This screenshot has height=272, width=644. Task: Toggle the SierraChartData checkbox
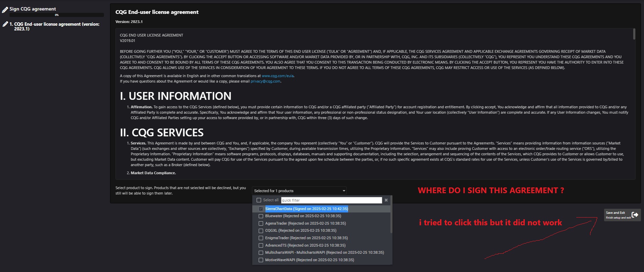261,209
